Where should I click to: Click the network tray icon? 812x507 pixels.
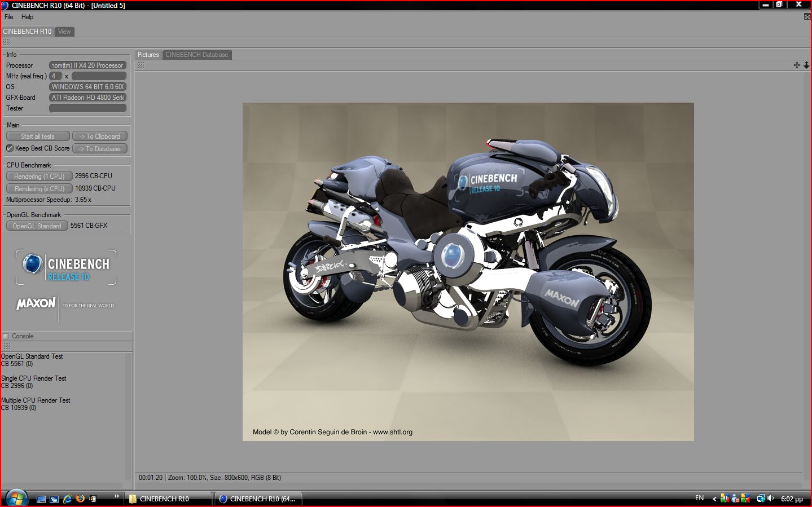[761, 499]
